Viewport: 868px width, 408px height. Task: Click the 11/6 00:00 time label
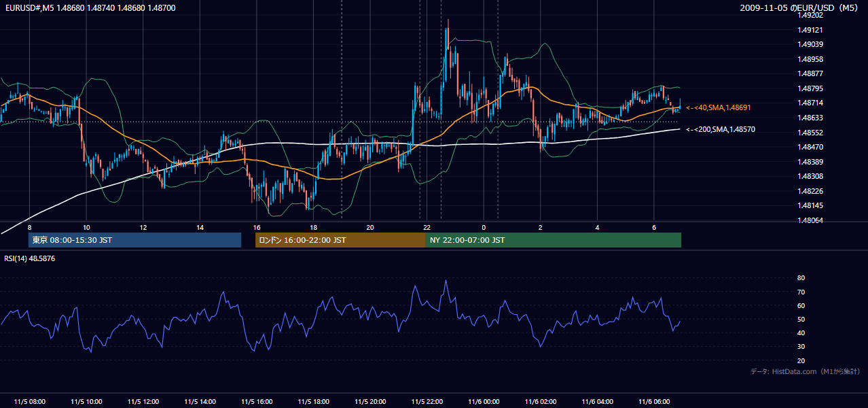[484, 402]
